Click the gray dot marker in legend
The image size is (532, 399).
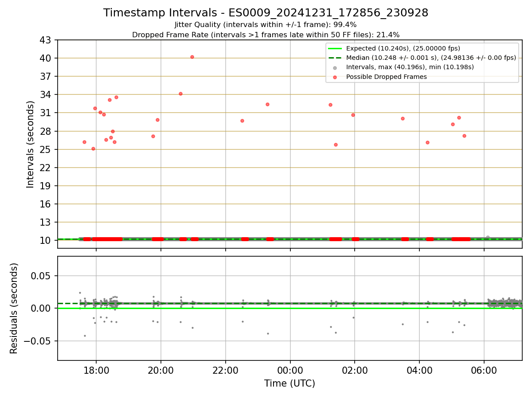pos(335,68)
